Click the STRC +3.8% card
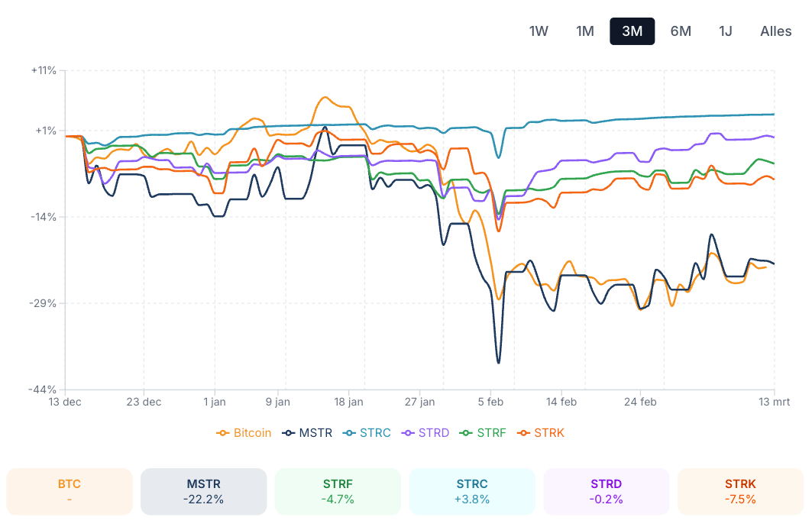The height and width of the screenshot is (527, 812). 472,491
